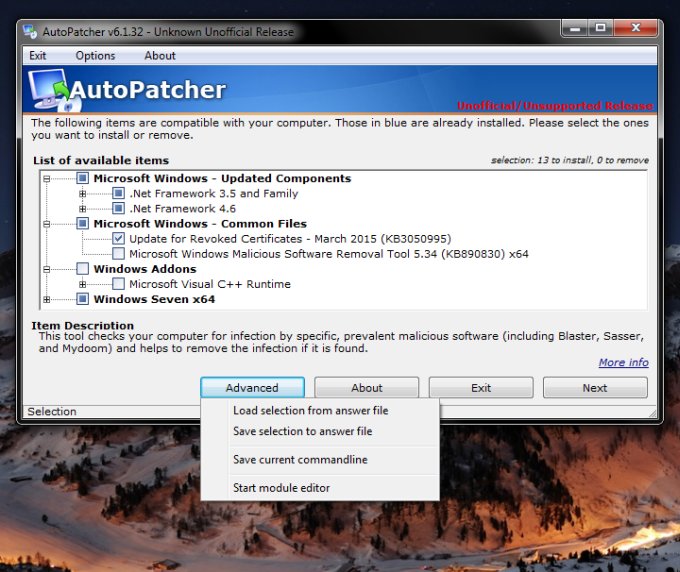
Task: Uncheck Update for Revoked Certificates KB3050995
Action: click(118, 239)
